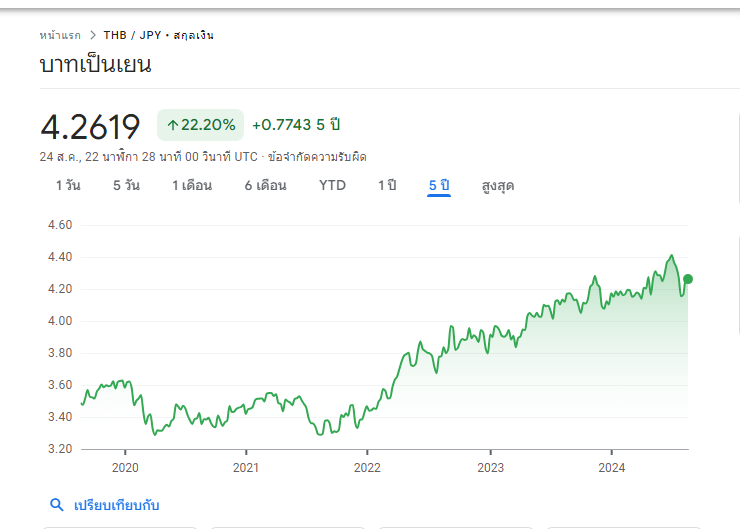Image resolution: width=740 pixels, height=529 pixels.
Task: Switch to the 6 เดือน range
Action: [265, 185]
